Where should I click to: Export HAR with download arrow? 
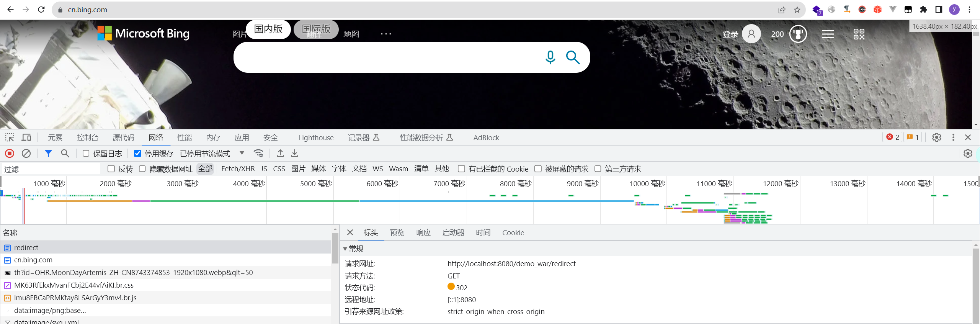pos(294,154)
